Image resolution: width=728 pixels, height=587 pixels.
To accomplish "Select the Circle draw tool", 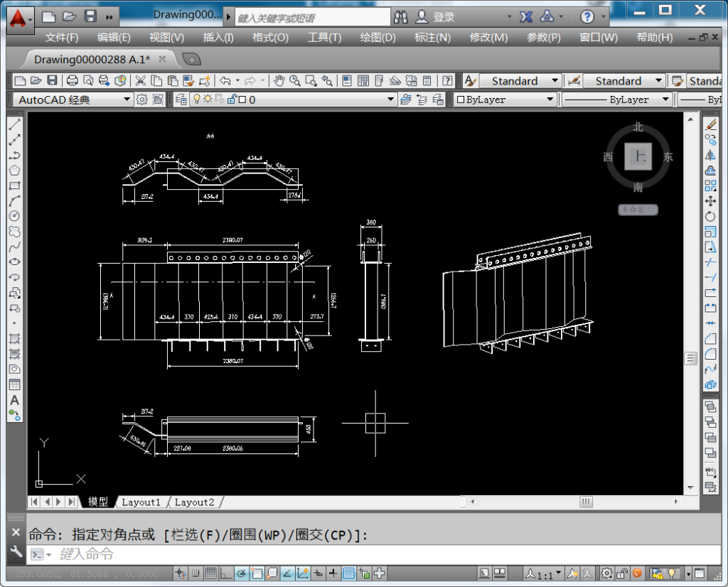I will click(14, 216).
